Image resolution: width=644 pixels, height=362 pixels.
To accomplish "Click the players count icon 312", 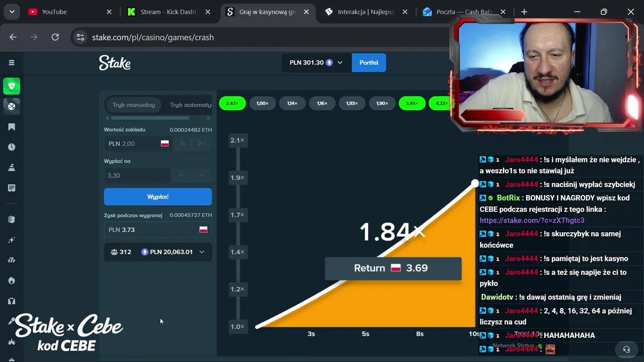I will coord(114,252).
